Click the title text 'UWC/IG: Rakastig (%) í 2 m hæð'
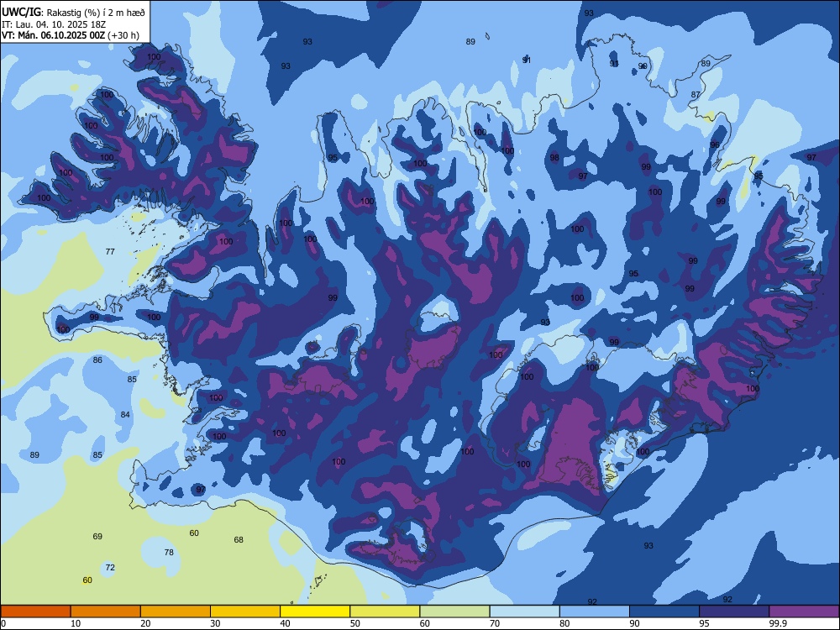This screenshot has height=630, width=840. pyautogui.click(x=73, y=13)
